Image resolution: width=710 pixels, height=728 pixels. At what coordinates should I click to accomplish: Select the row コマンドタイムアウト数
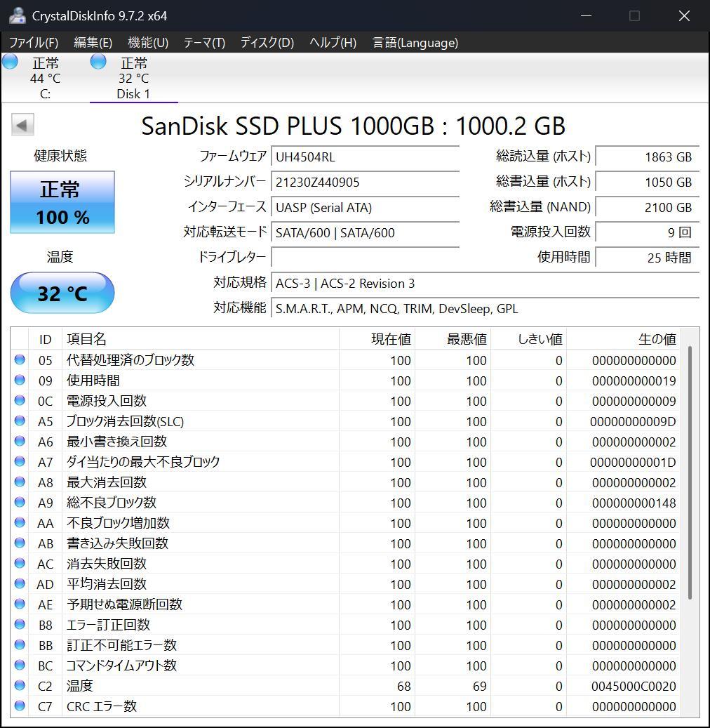pos(345,666)
